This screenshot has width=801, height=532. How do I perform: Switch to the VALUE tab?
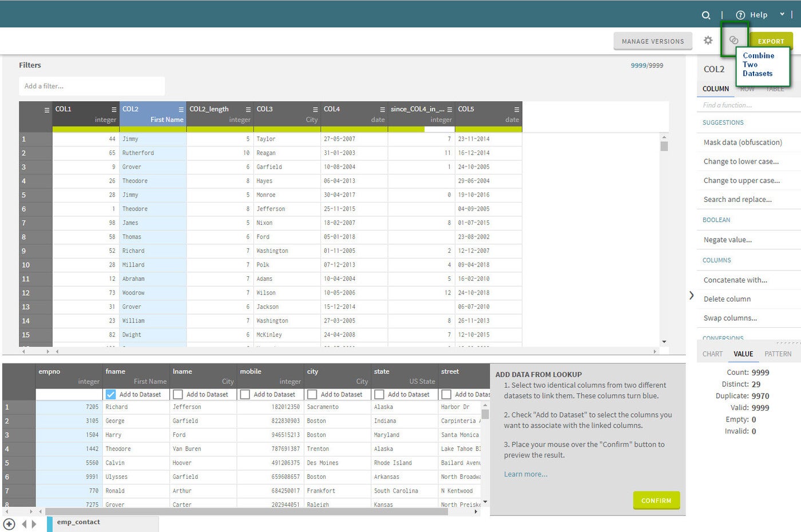743,354
